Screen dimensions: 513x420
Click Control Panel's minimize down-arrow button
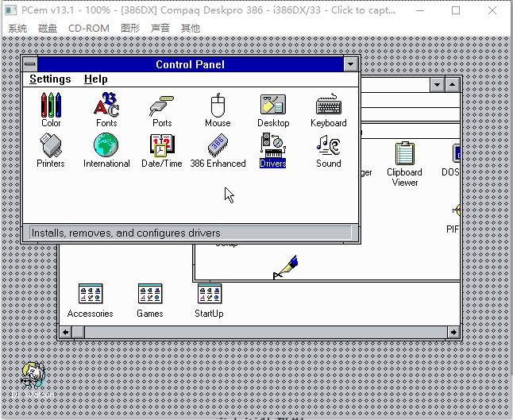(x=351, y=64)
